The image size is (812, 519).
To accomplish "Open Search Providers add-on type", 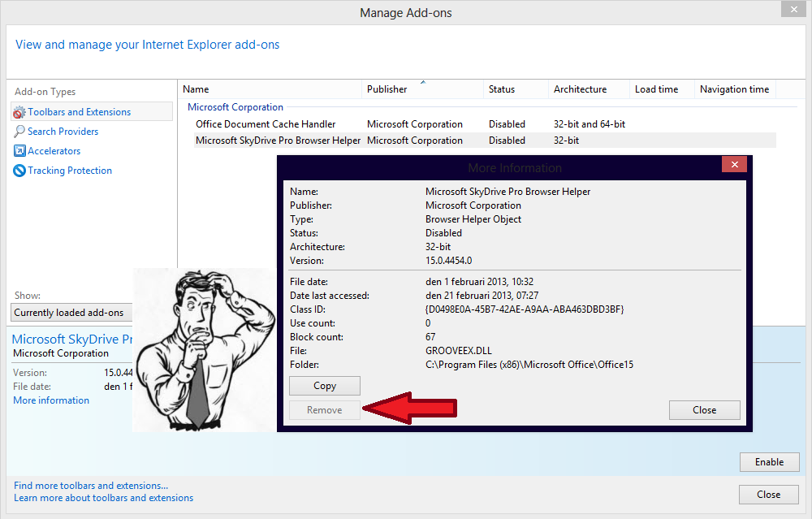I will point(63,132).
